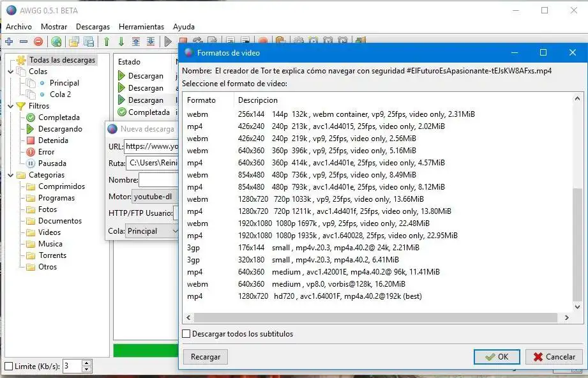Toggle the Limite (Kb/s) checkbox

coord(9,367)
